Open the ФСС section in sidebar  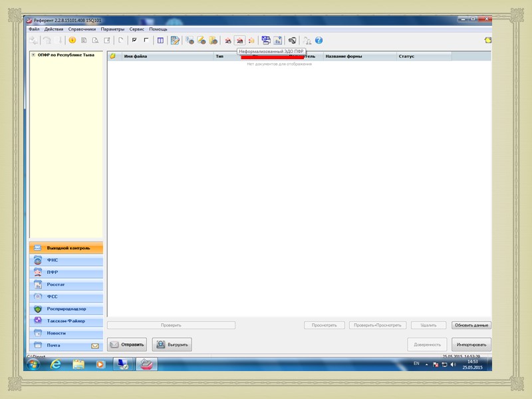[x=66, y=297]
